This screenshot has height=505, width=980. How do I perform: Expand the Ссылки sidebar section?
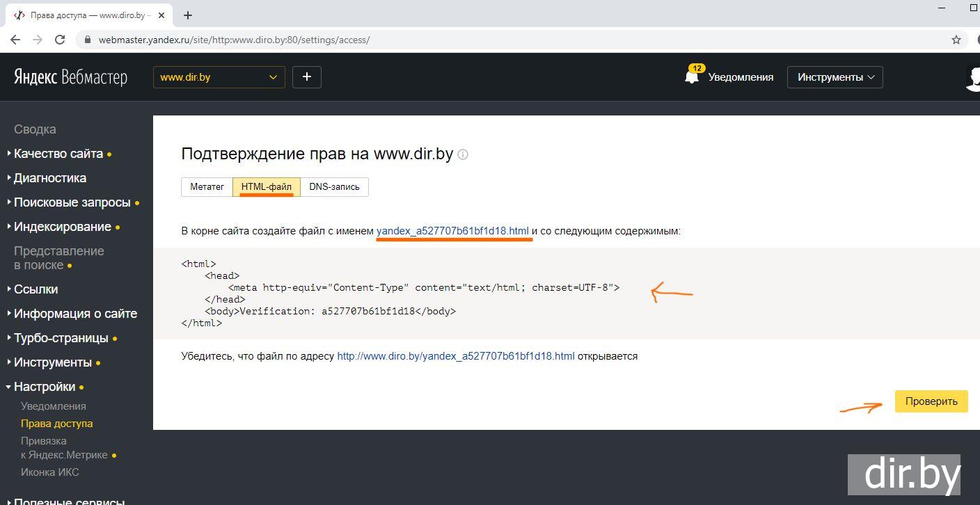point(35,289)
